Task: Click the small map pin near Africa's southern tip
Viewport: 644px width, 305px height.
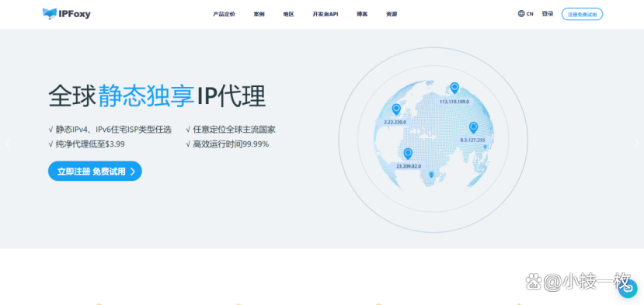Action: pos(431,175)
